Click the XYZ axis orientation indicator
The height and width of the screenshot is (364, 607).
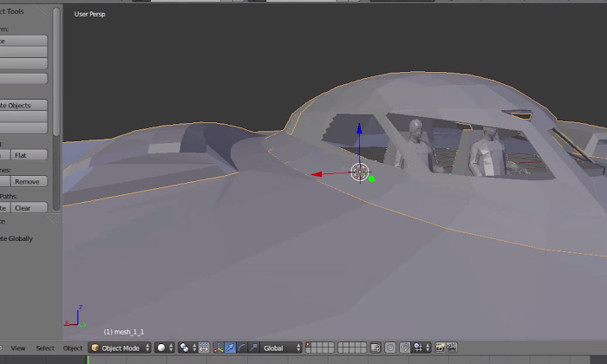(76, 316)
